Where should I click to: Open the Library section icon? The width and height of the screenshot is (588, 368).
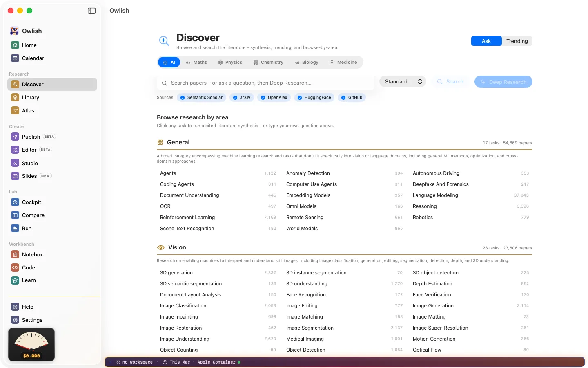click(x=15, y=97)
